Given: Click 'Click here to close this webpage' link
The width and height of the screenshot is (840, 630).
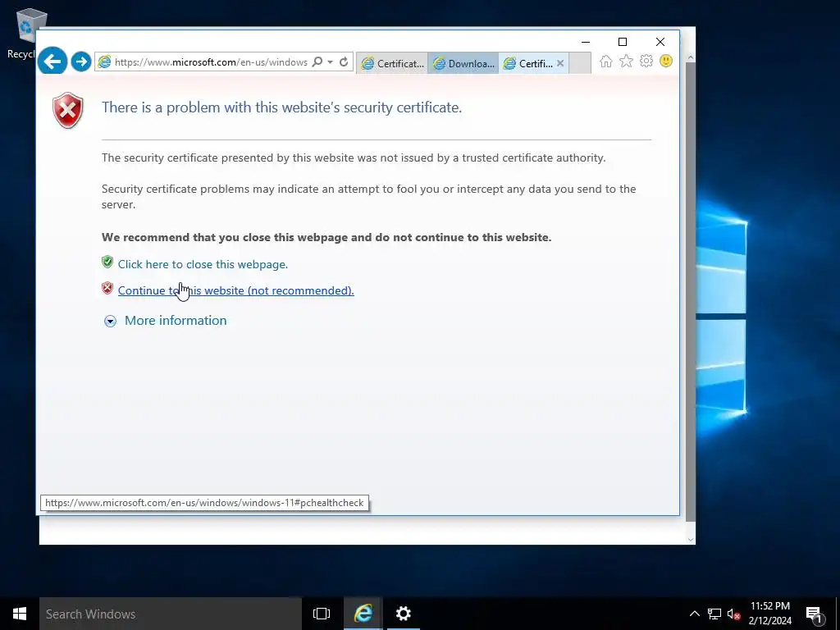Looking at the screenshot, I should 203,264.
